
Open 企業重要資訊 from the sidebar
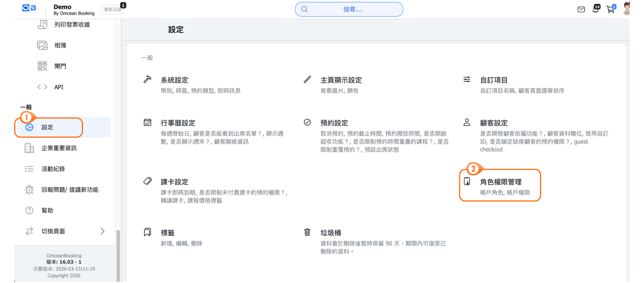click(x=59, y=148)
